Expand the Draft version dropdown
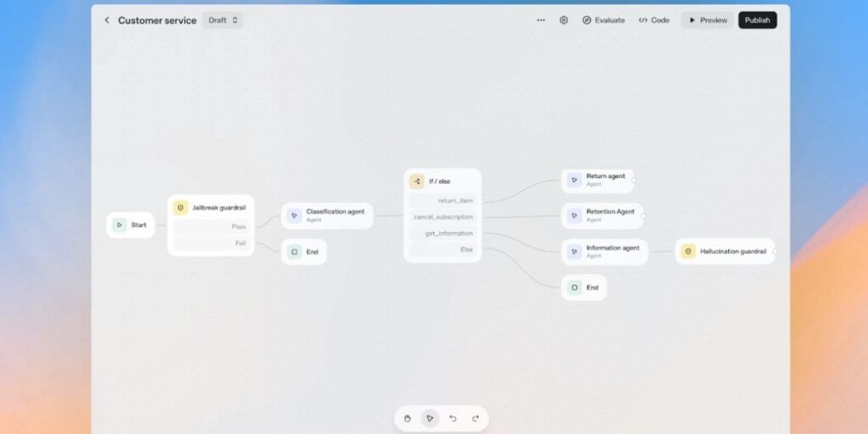 point(223,20)
